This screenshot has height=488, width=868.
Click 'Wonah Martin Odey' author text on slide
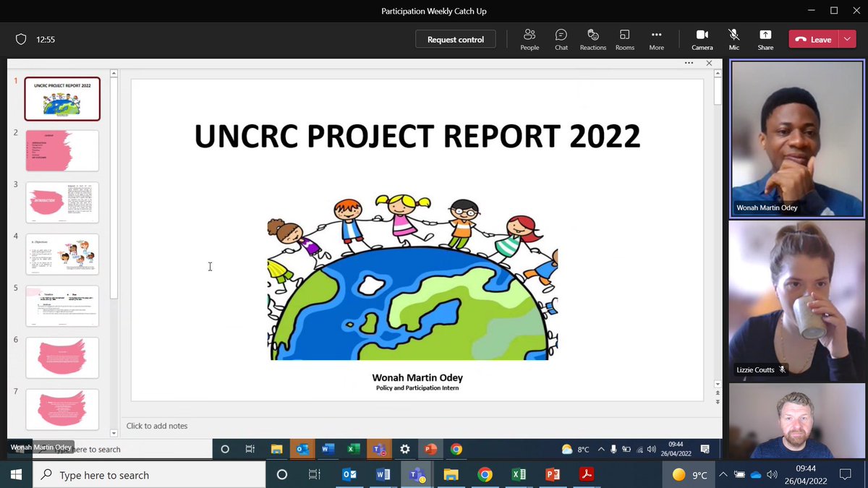pos(417,378)
